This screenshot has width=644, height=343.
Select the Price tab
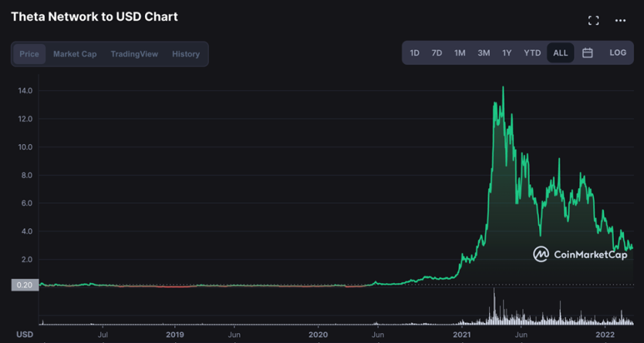coord(29,54)
